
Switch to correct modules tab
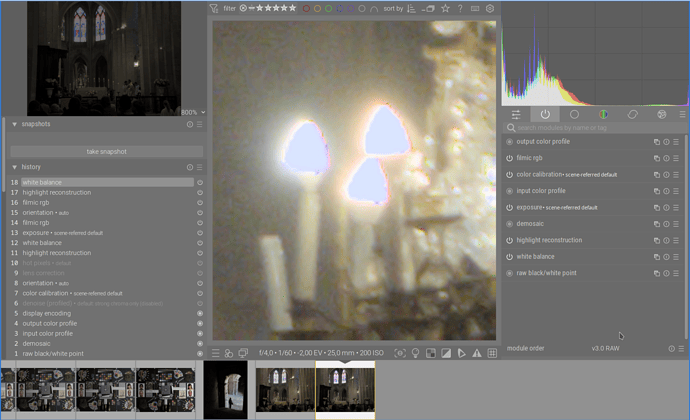(632, 114)
